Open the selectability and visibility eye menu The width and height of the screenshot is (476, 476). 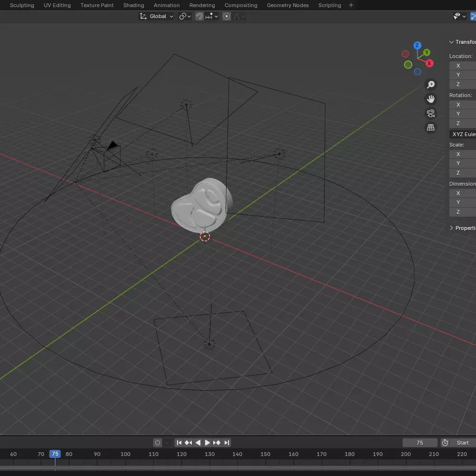point(459,16)
